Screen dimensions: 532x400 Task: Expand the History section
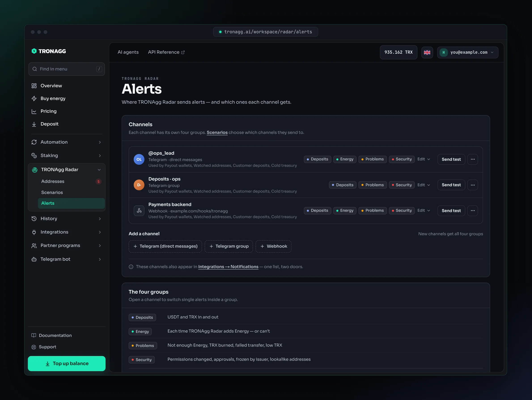pyautogui.click(x=67, y=219)
